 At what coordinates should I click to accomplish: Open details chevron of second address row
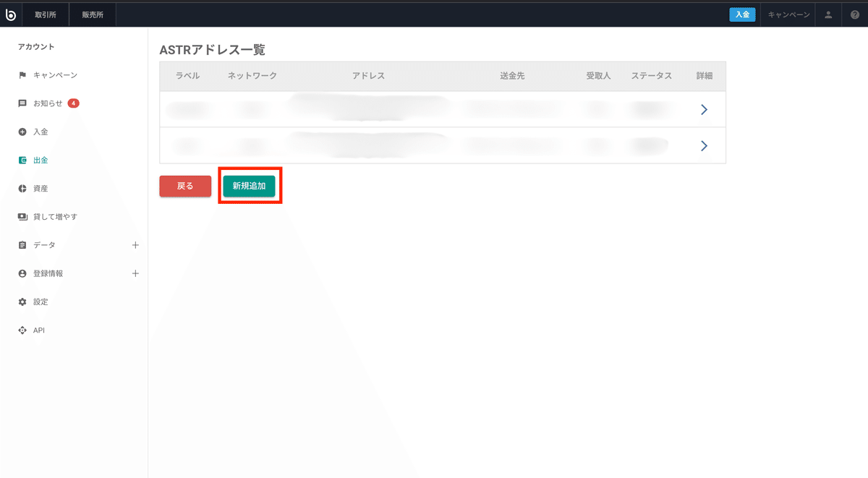(704, 146)
